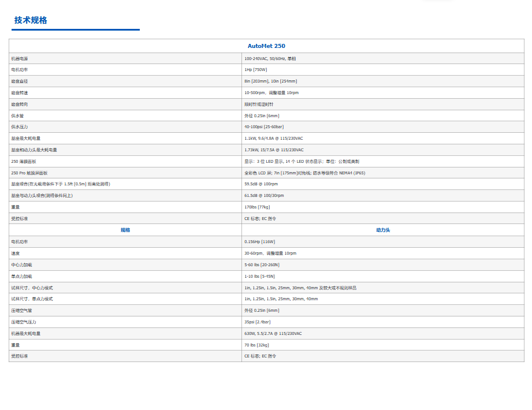Click value 100-240VAC, 50/60Hz, 单相
Image resolution: width=532 pixels, height=410 pixels.
coord(270,59)
